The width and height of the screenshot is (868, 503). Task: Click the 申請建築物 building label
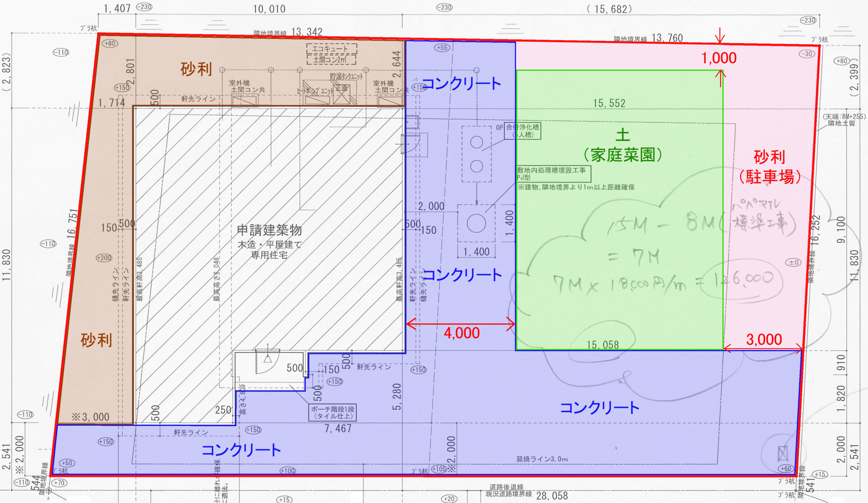[269, 230]
